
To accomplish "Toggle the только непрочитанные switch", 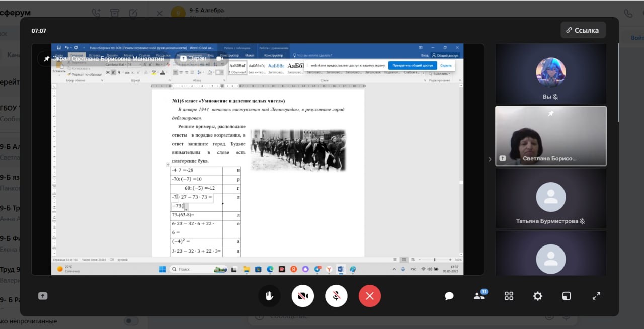I will click(x=131, y=321).
